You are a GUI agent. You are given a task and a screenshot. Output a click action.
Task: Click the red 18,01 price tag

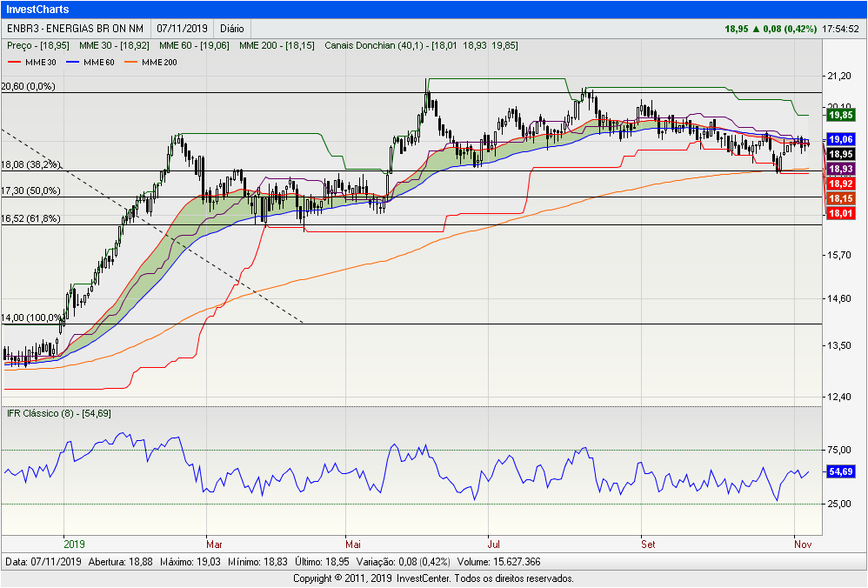(839, 213)
